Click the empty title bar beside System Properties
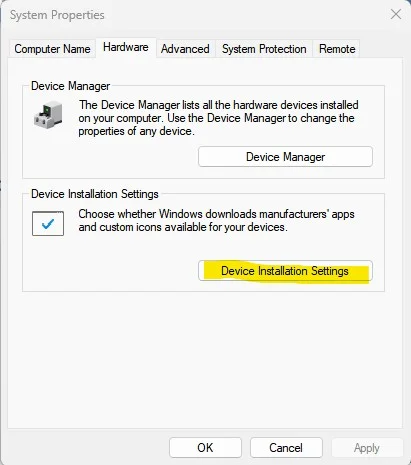This screenshot has height=465, width=411. [247, 15]
